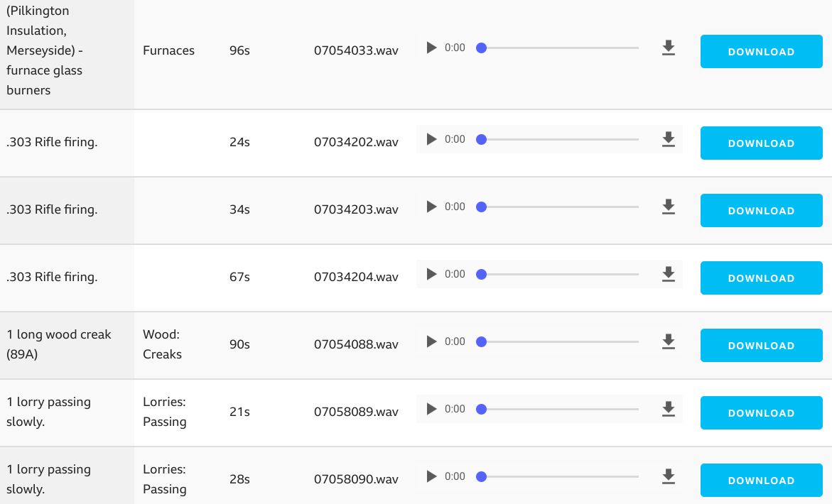The width and height of the screenshot is (832, 504).
Task: Click download arrow icon in 07058089.wav player
Action: 669,409
